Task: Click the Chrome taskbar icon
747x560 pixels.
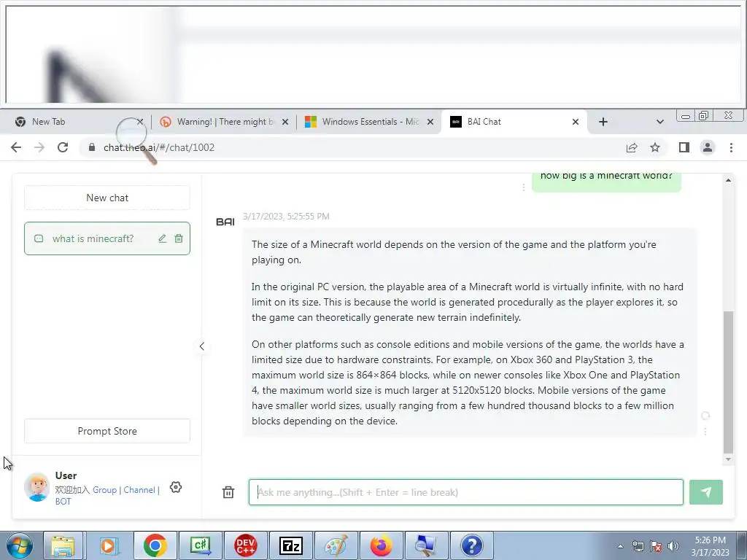Action: [x=155, y=545]
